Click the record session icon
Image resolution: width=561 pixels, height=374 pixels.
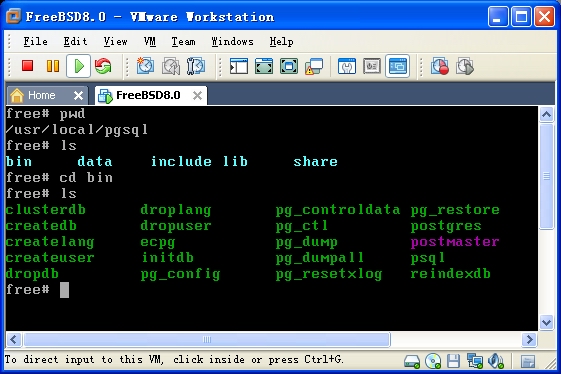(440, 66)
